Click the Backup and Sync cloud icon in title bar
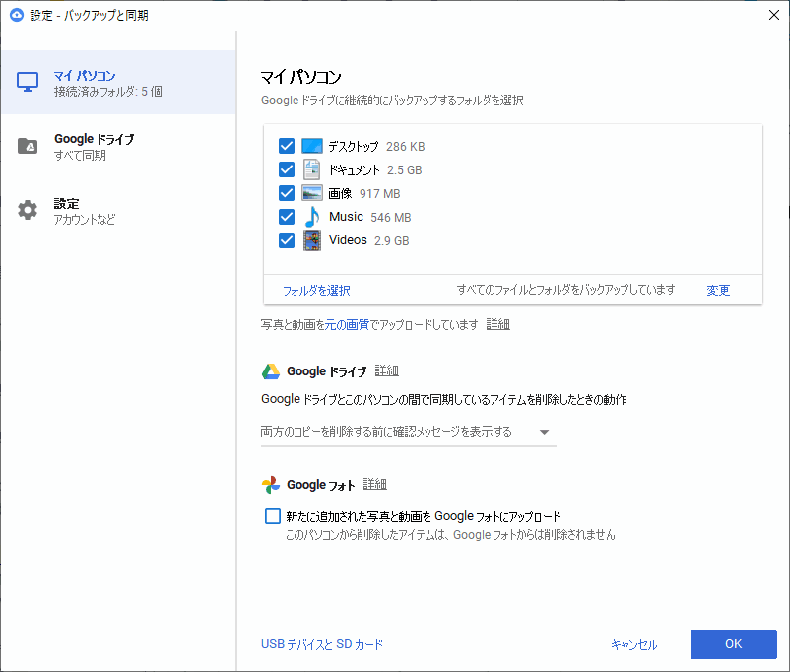790x672 pixels. [x=17, y=15]
